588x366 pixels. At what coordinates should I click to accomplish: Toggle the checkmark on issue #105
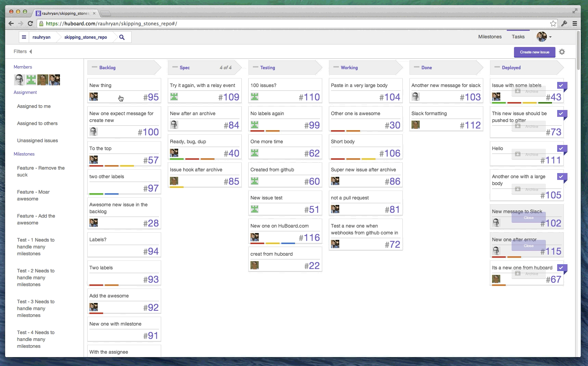tap(562, 178)
